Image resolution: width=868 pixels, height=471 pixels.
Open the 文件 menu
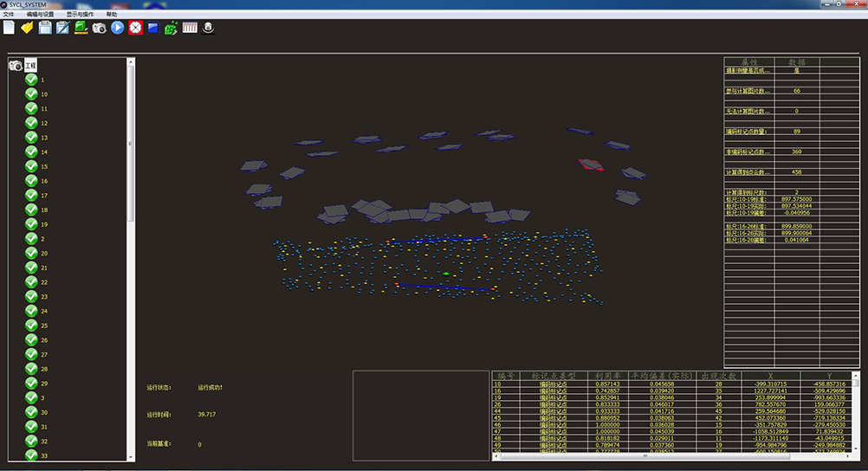9,15
